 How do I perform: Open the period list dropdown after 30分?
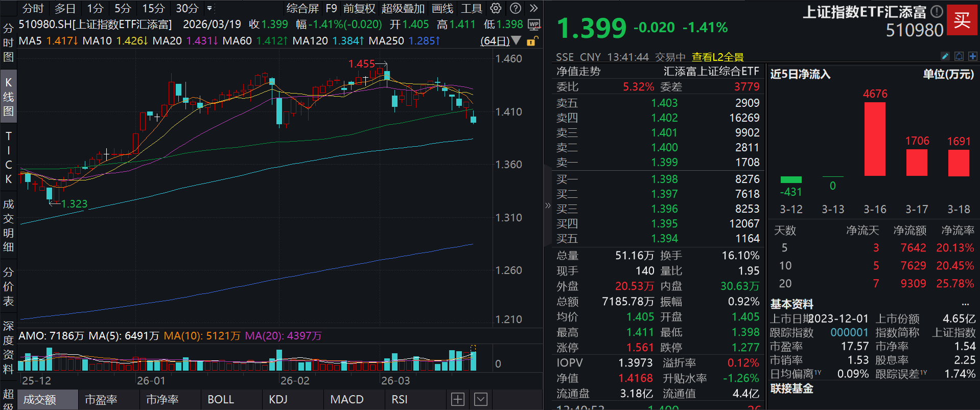click(x=209, y=8)
